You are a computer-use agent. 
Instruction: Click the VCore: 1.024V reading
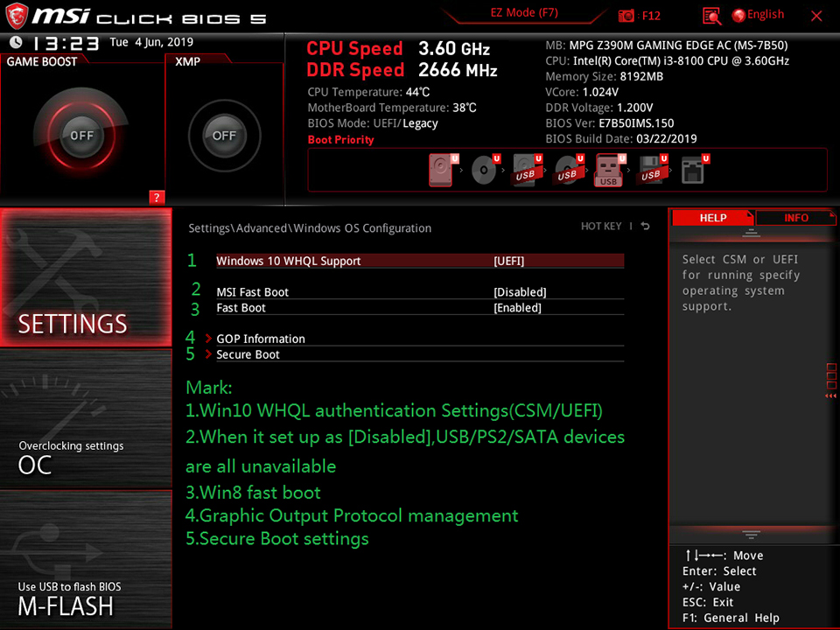click(582, 92)
